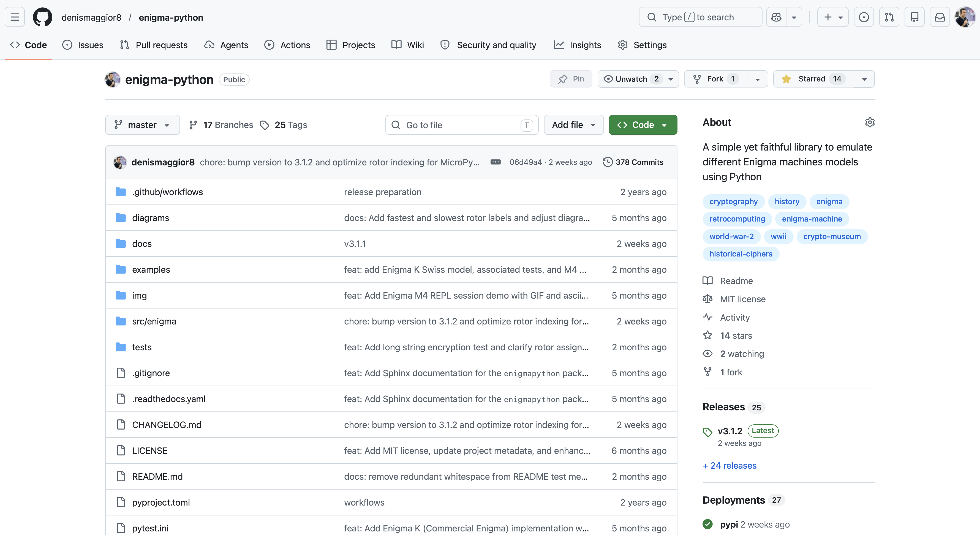This screenshot has width=980, height=535.
Task: Expand Copilot dropdown arrow in header
Action: click(x=794, y=17)
